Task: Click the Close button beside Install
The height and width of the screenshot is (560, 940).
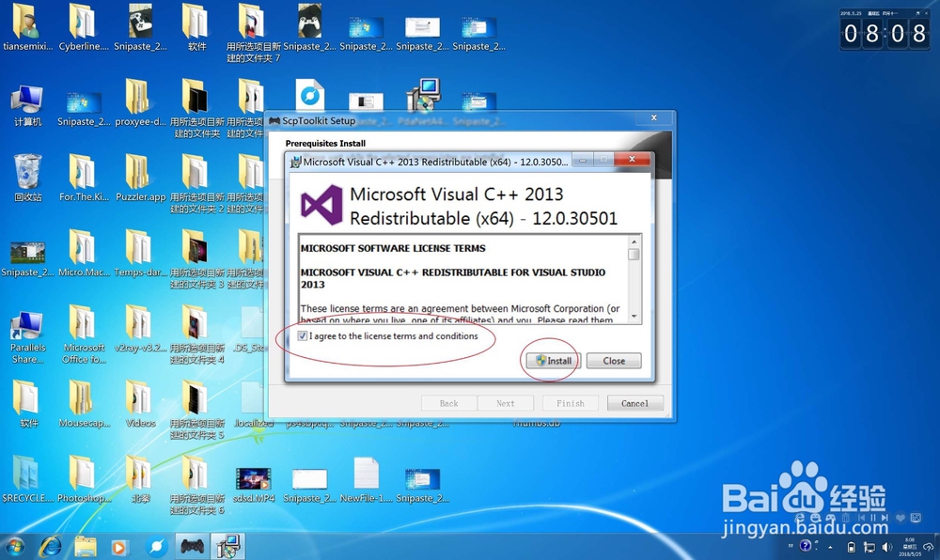Action: click(x=613, y=361)
